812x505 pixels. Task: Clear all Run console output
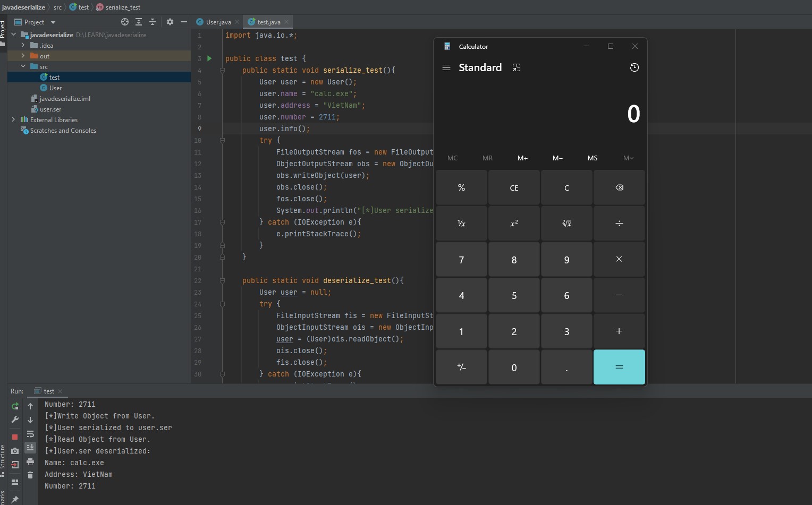[30, 474]
